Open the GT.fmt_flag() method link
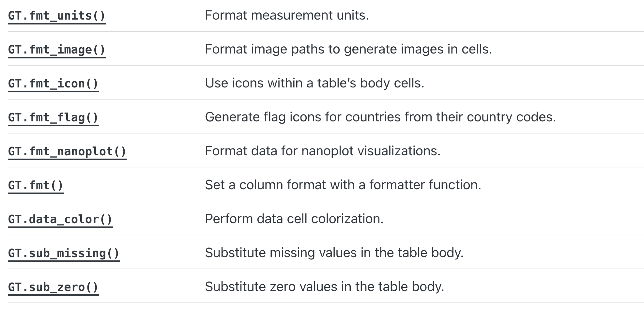This screenshot has height=310, width=644. tap(53, 117)
